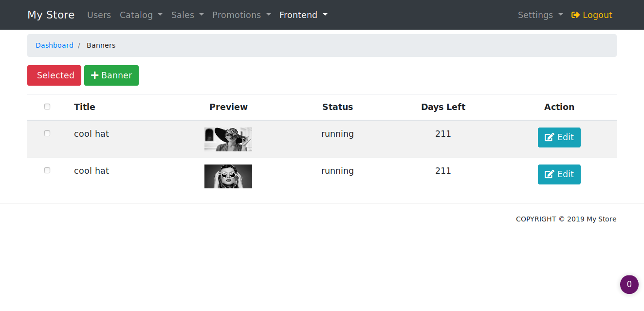The height and width of the screenshot is (311, 644).
Task: Click the My Store brand link
Action: 51,15
